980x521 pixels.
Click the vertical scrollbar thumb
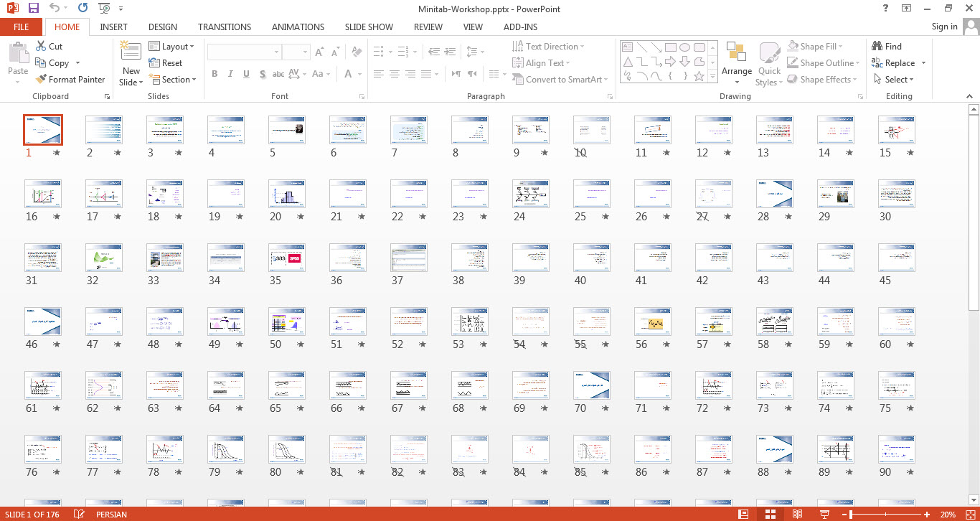[974, 213]
